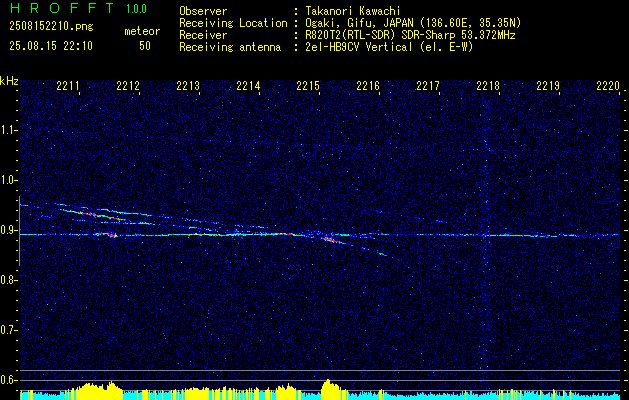Click the 0.7 kHz frequency axis label
Image resolution: width=629 pixels, height=400 pixels.
coord(8,330)
